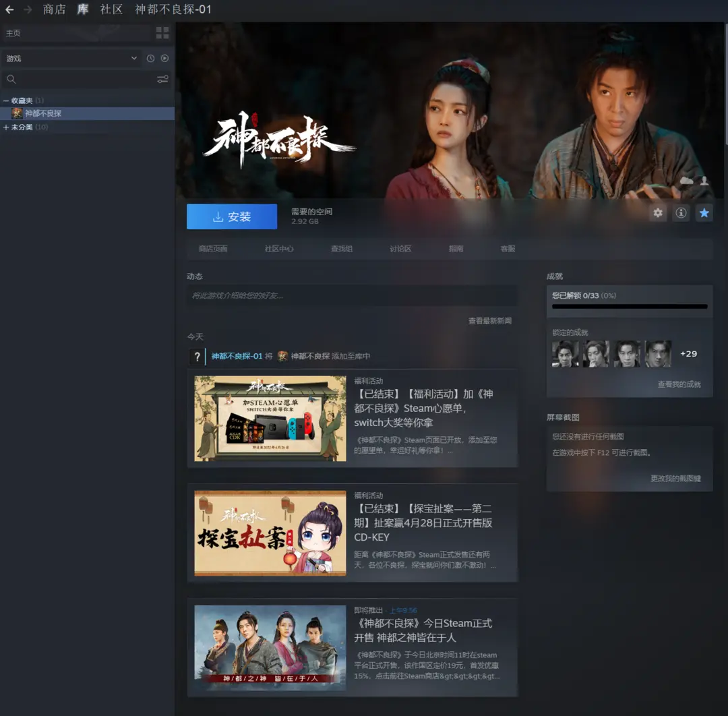Toggle favorite star for this game
728x716 pixels.
(704, 212)
